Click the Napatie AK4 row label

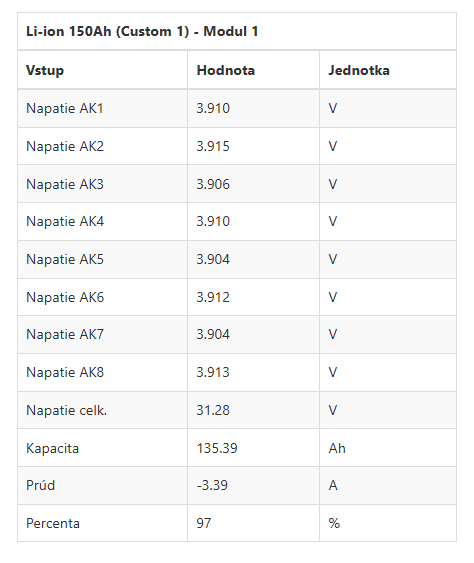point(65,222)
